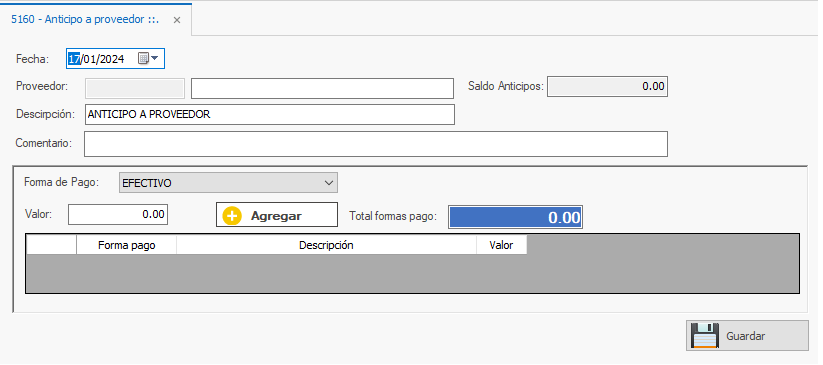Click the Valor grid column header
Image resolution: width=823 pixels, height=365 pixels.
[502, 245]
